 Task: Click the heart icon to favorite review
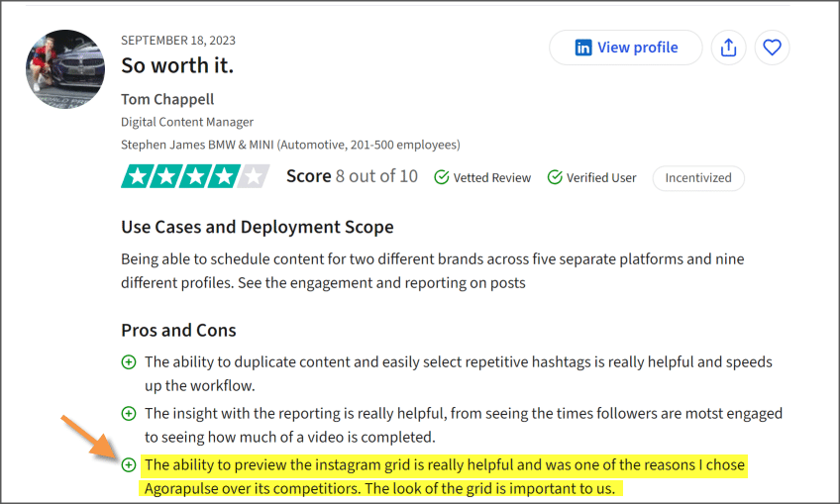point(772,48)
